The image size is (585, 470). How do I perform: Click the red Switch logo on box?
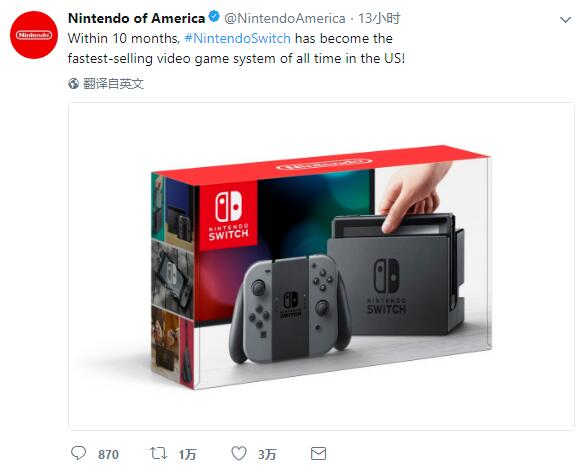pos(228,216)
